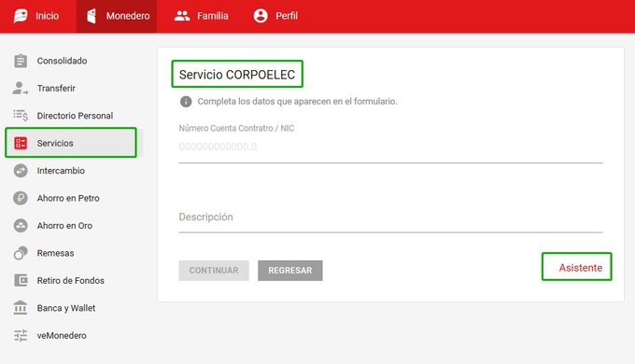Click the REGRESAR button

(x=290, y=271)
